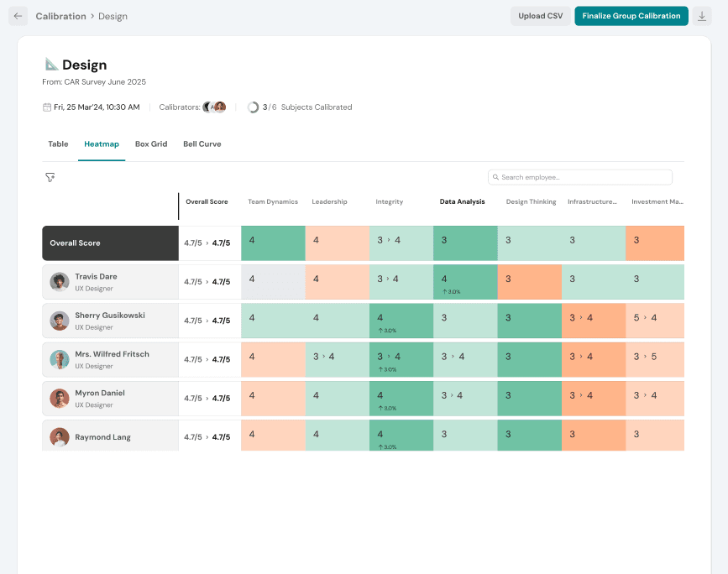Click the Investment Ma... column header
This screenshot has width=728, height=574.
657,202
